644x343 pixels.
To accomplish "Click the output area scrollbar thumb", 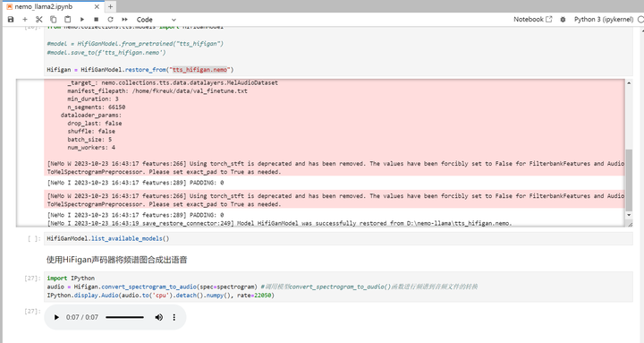I will coord(629,180).
